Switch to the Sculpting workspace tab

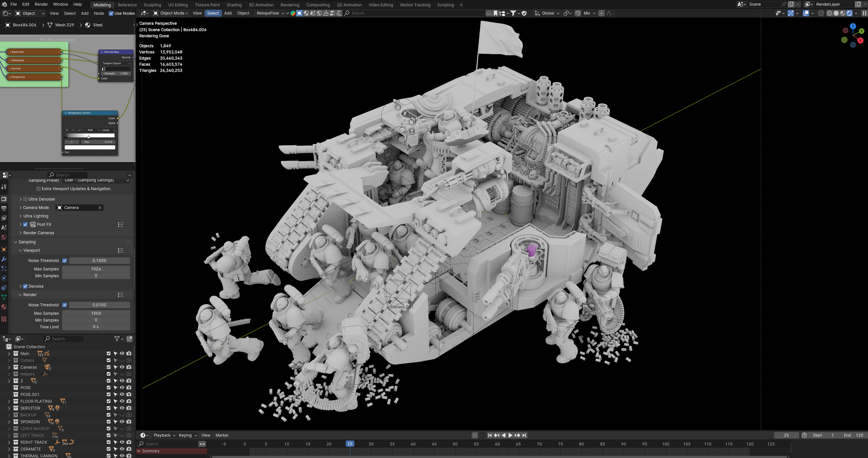pyautogui.click(x=152, y=5)
